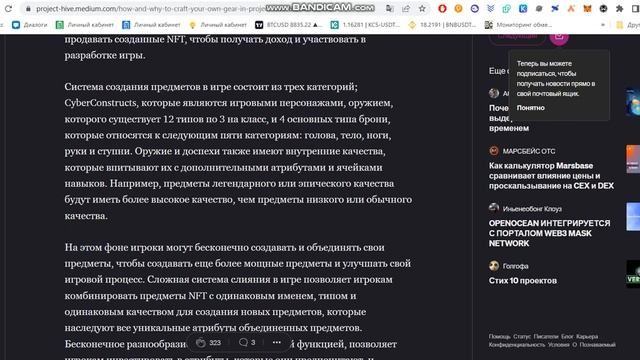Click the Следующий follow button
The height and width of the screenshot is (360, 640).
517,38
